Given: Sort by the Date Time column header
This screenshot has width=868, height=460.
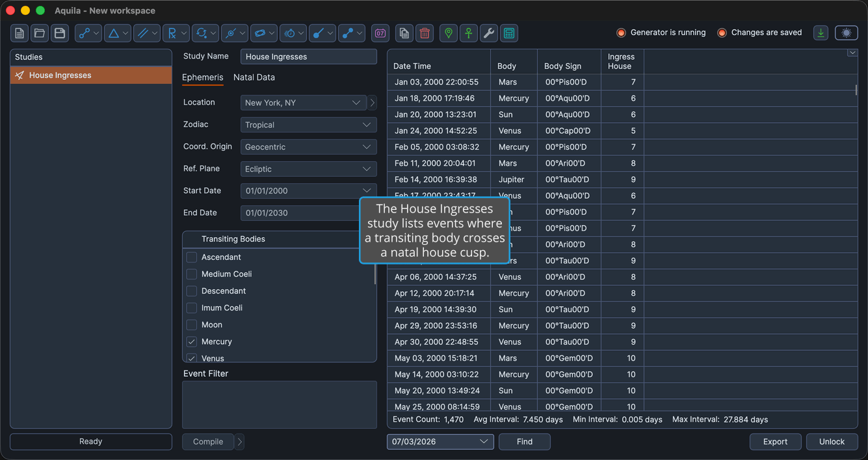Looking at the screenshot, I should (439, 62).
